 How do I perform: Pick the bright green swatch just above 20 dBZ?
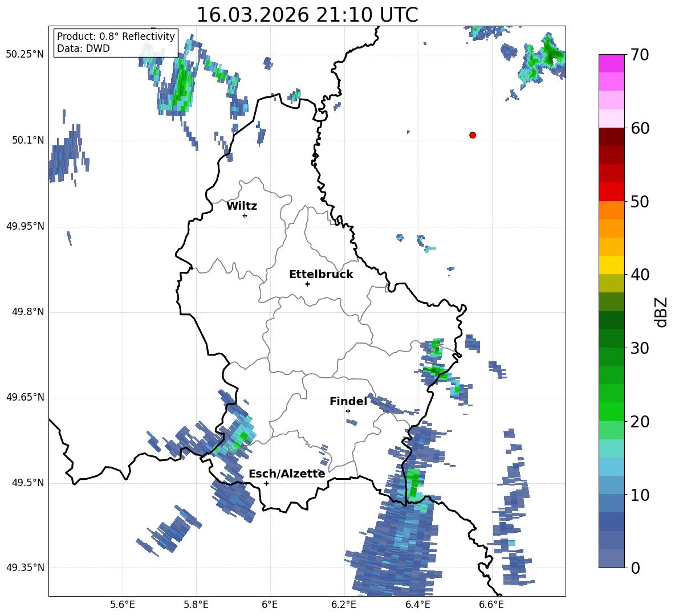tap(611, 411)
